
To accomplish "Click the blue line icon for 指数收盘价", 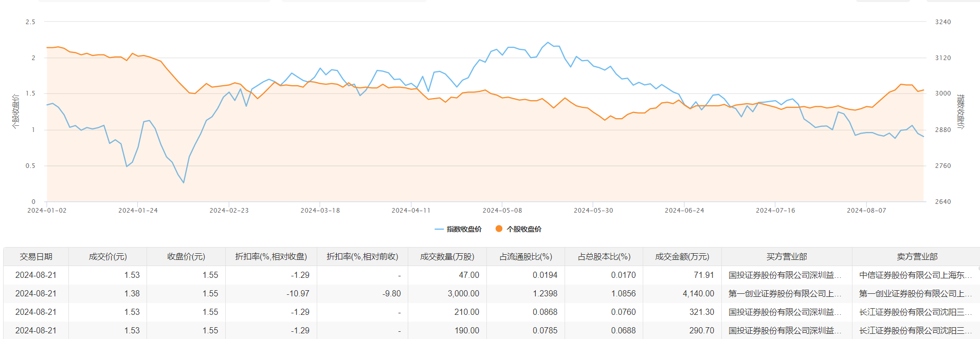I will tap(439, 229).
